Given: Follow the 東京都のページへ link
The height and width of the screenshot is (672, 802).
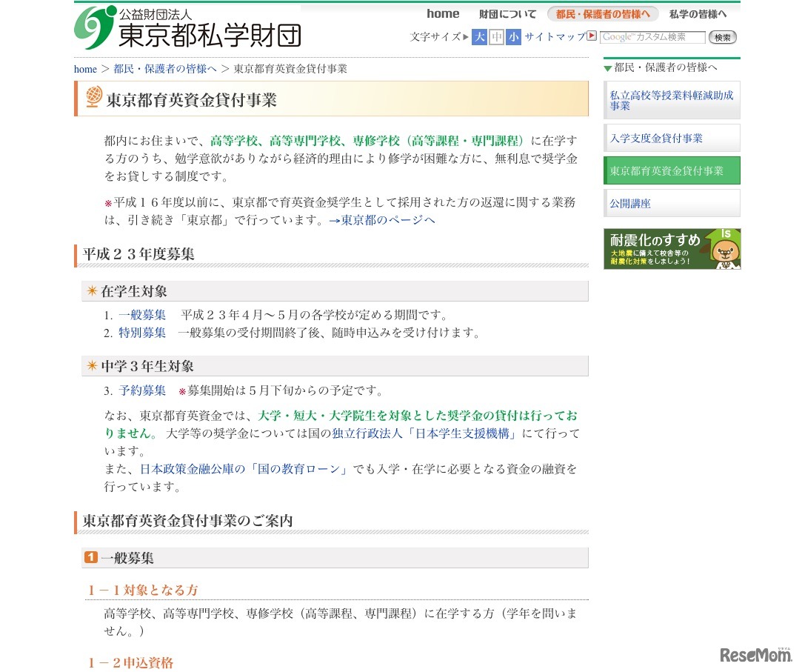Looking at the screenshot, I should [x=388, y=220].
